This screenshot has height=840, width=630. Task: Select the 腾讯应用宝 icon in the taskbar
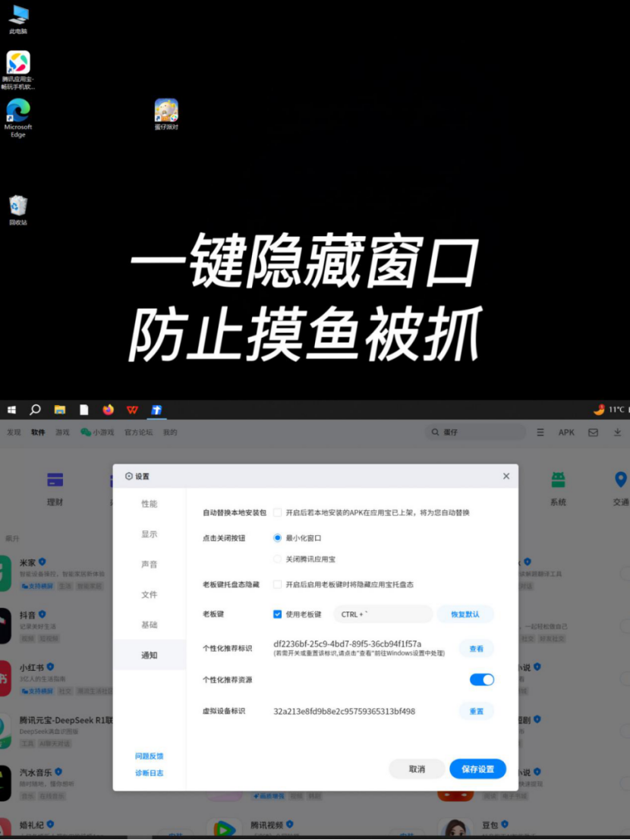(x=156, y=410)
